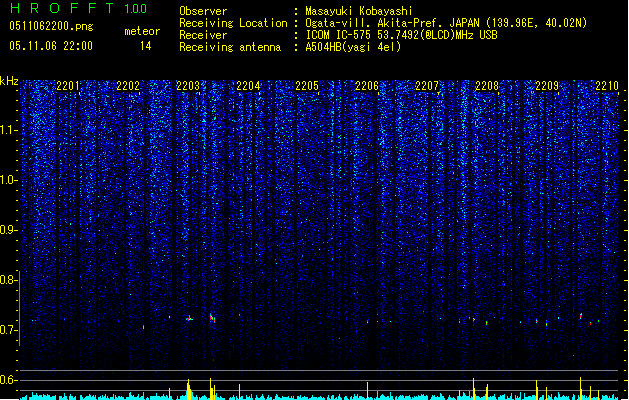The width and height of the screenshot is (629, 400).
Task: Click the Observer field label
Action: point(203,11)
